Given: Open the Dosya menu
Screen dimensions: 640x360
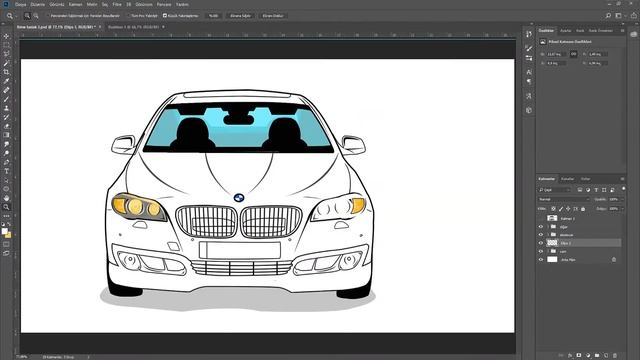Looking at the screenshot, I should tap(20, 4).
